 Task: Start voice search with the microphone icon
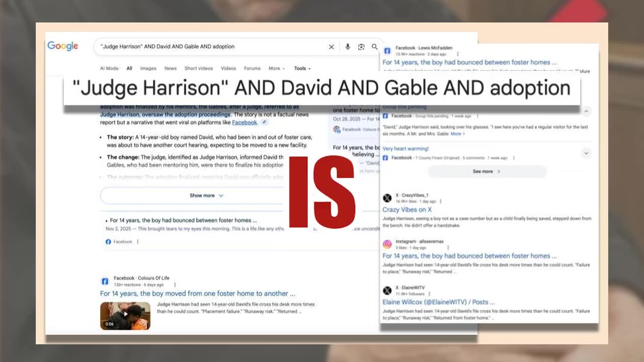click(x=347, y=47)
